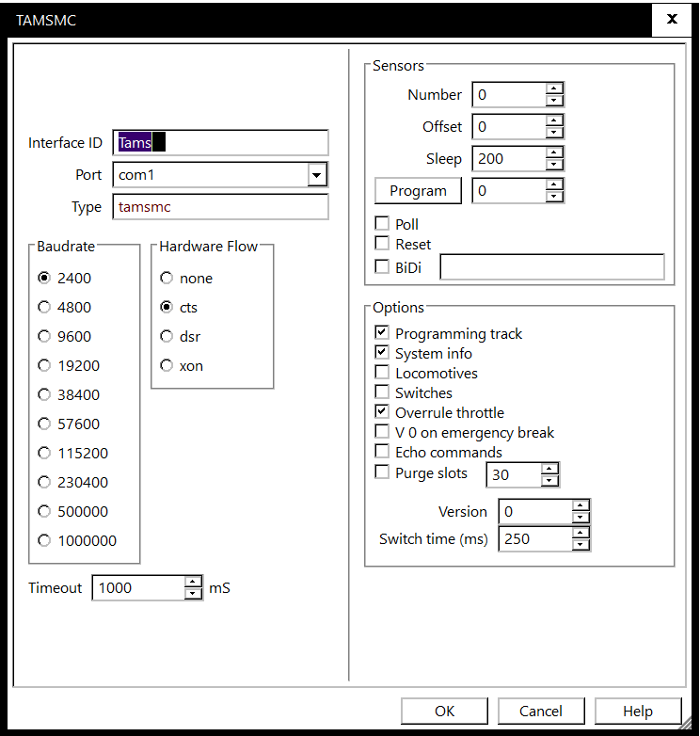The image size is (700, 736).
Task: Uncheck the Programming track option
Action: [x=382, y=333]
